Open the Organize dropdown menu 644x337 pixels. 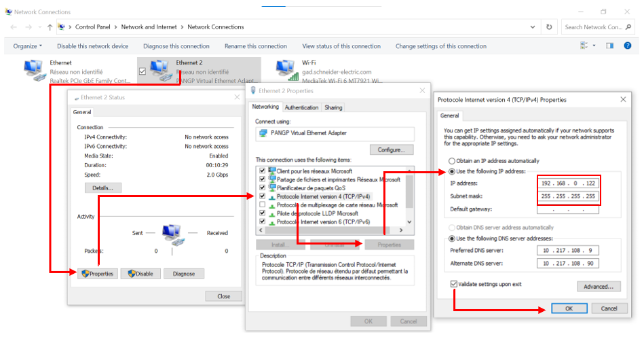(28, 46)
